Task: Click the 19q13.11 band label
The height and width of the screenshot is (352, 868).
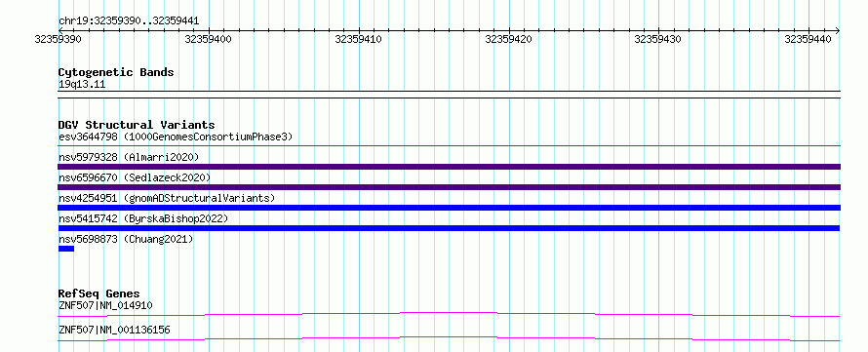Action: click(x=82, y=85)
